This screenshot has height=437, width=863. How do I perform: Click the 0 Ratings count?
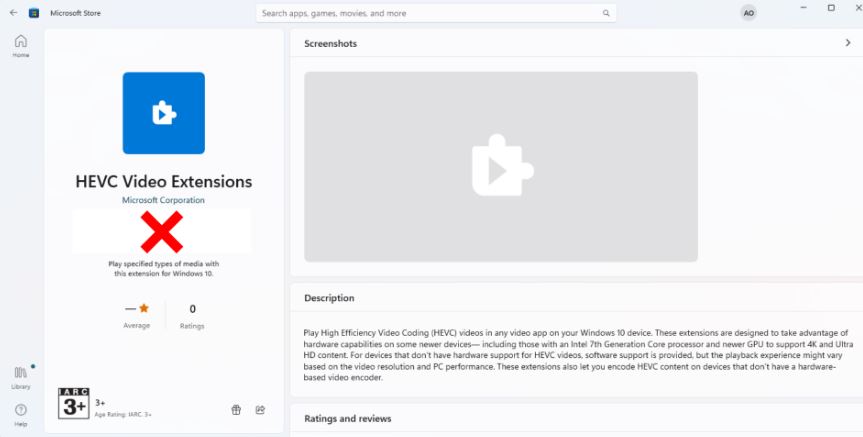click(192, 316)
